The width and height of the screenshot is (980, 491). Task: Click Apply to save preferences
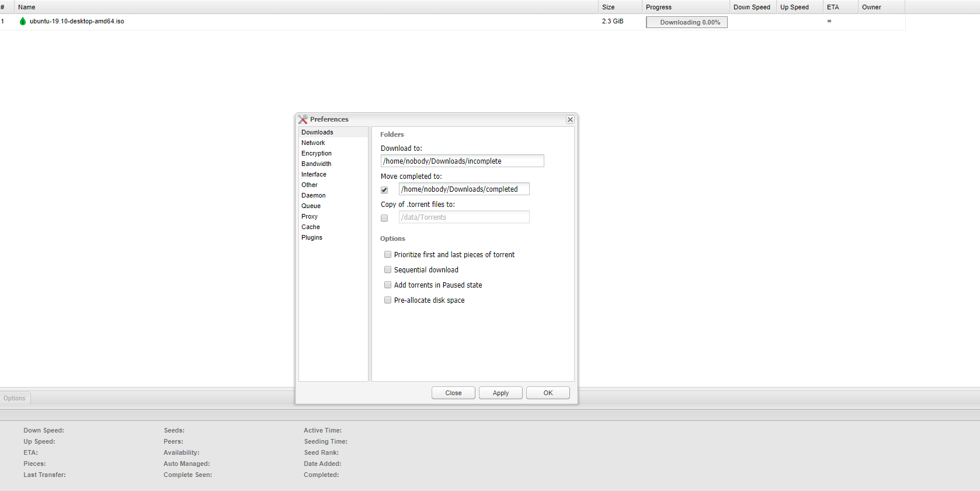(x=501, y=393)
